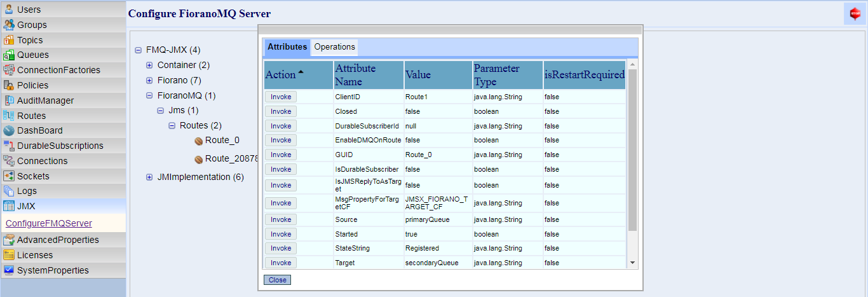Select the Queues icon in sidebar
This screenshot has height=297, width=868.
(x=9, y=55)
